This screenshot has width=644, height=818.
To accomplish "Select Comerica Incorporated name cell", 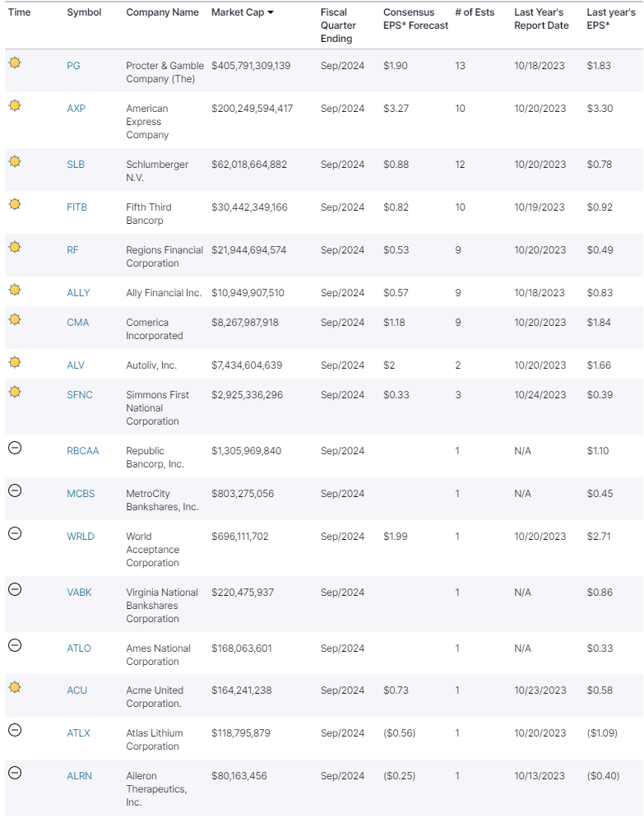I will 155,329.
